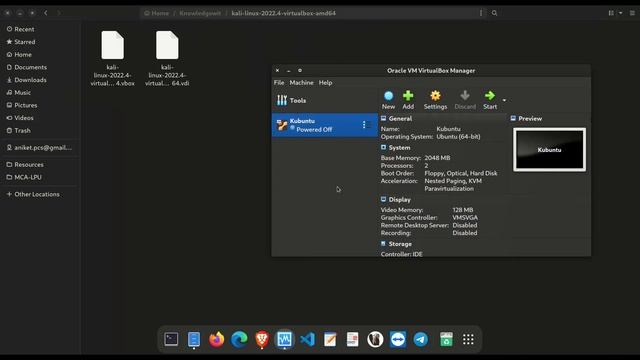
Task: Click the Display section screen icon
Action: coord(383,199)
